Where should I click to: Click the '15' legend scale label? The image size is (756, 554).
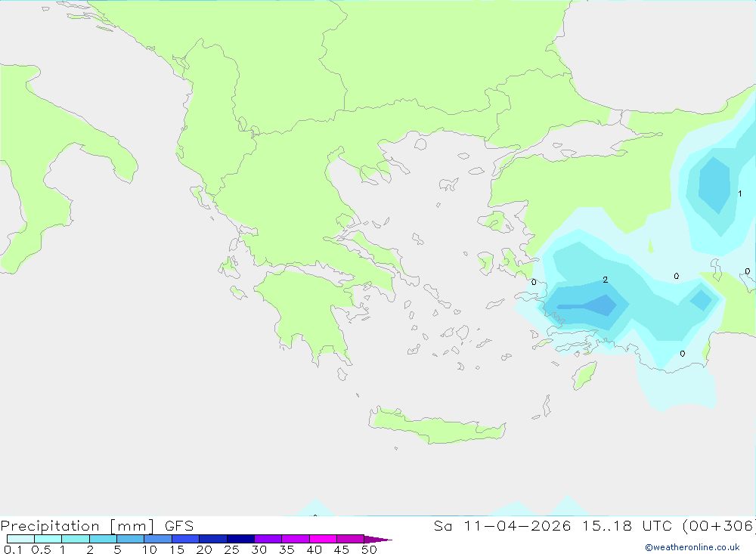(x=177, y=549)
